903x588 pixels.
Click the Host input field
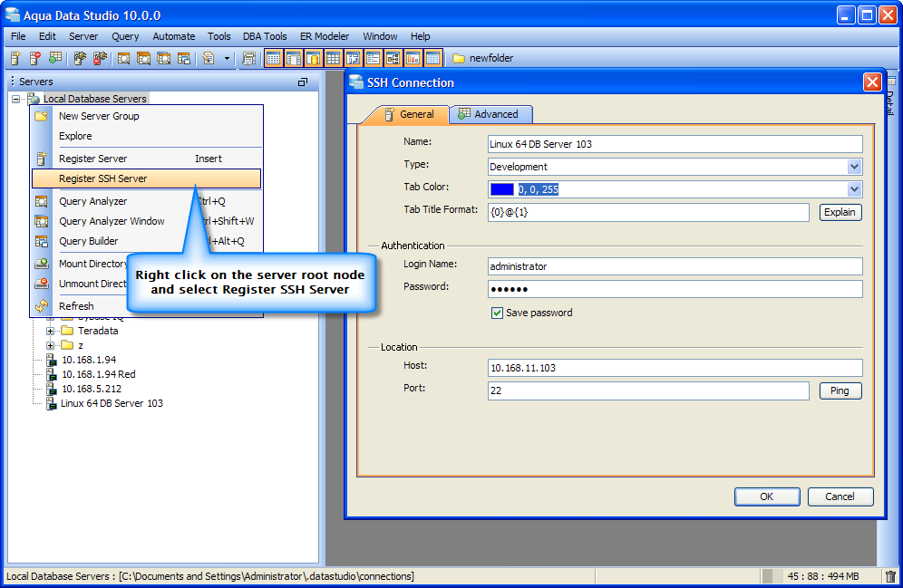pyautogui.click(x=675, y=368)
